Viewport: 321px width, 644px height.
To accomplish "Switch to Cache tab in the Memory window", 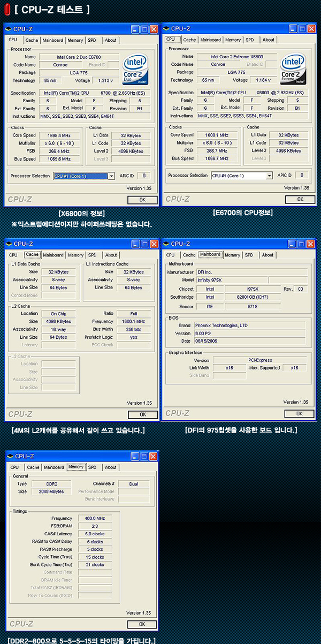I will tap(34, 467).
